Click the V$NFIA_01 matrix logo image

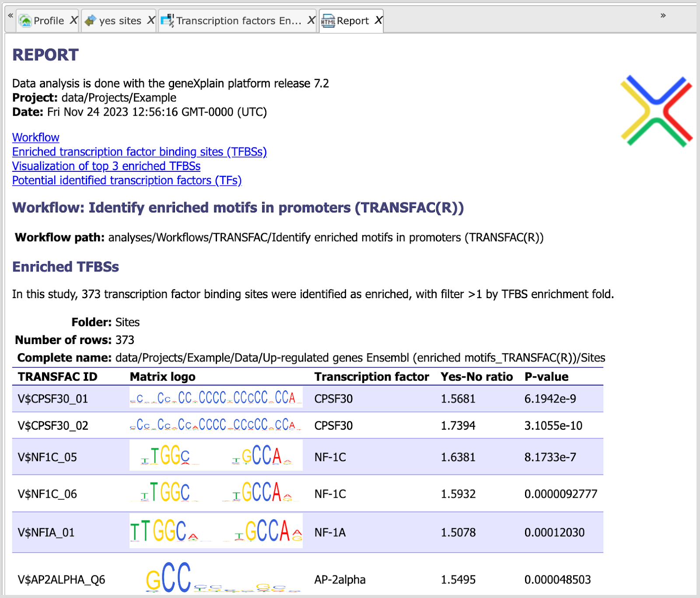216,531
